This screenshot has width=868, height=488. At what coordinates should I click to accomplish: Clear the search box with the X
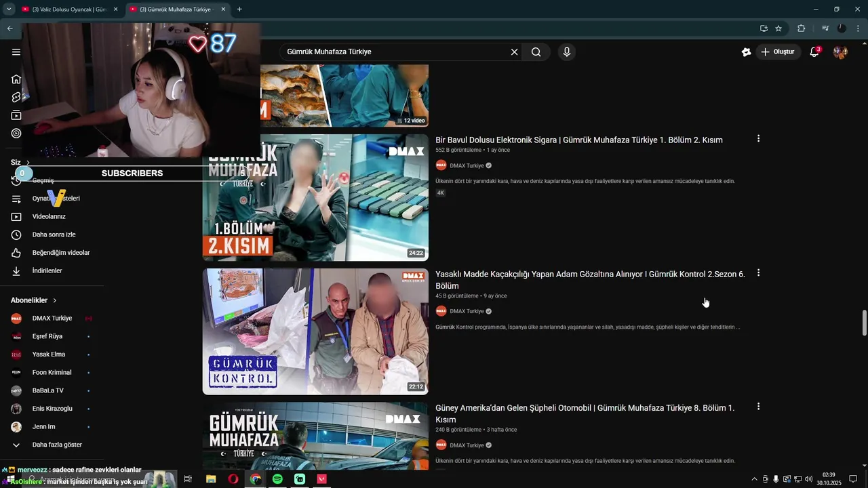(x=514, y=52)
